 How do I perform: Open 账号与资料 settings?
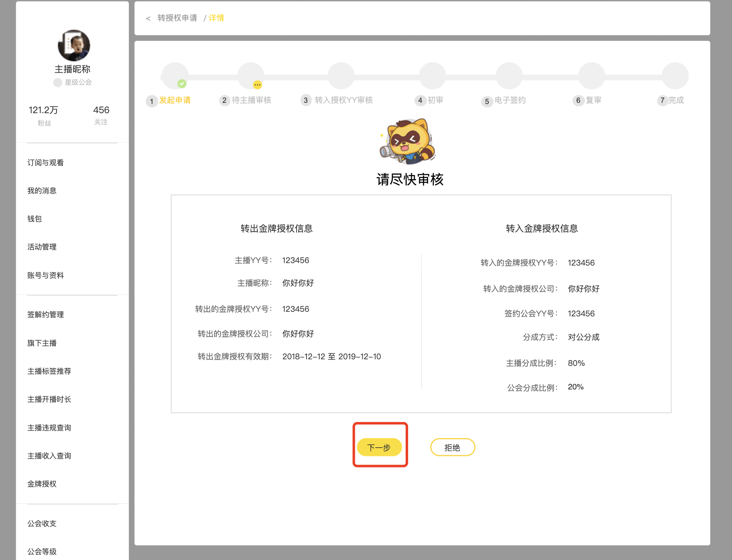tap(45, 275)
